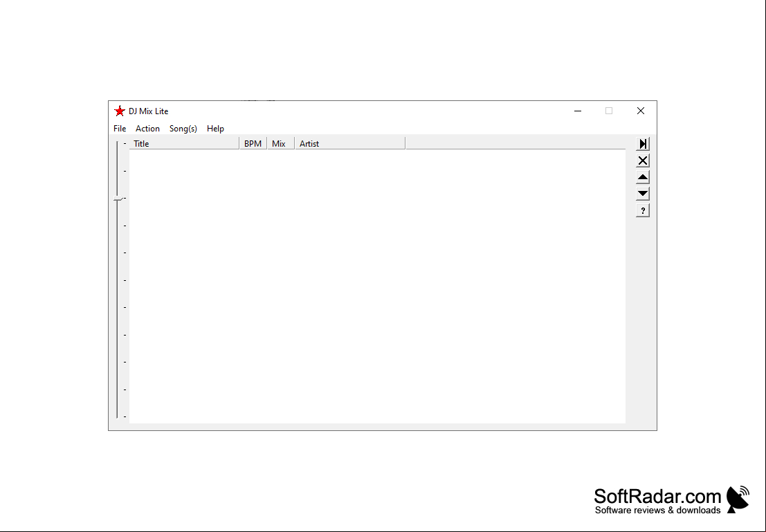
Task: Move song down with down-arrow icon
Action: pos(643,194)
